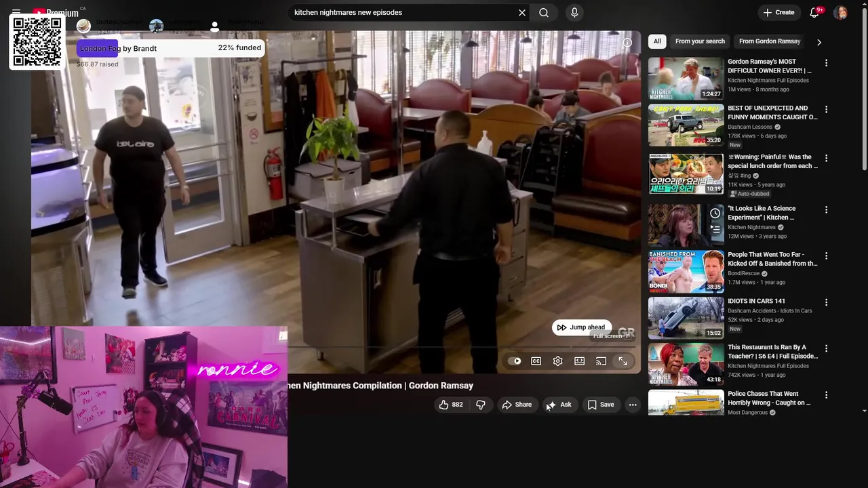Like the video with 882 likes

pos(451,405)
